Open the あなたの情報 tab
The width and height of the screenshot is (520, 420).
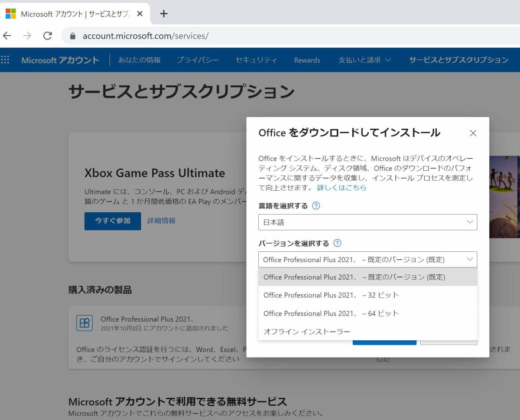click(x=140, y=60)
